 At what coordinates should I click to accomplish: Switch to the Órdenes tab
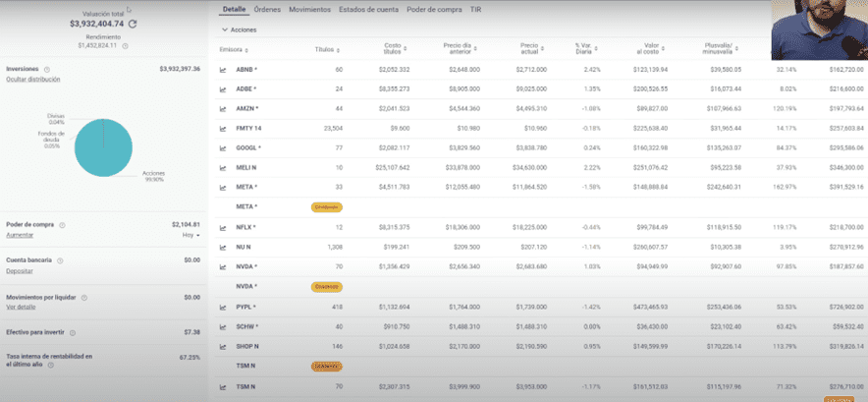coord(266,9)
